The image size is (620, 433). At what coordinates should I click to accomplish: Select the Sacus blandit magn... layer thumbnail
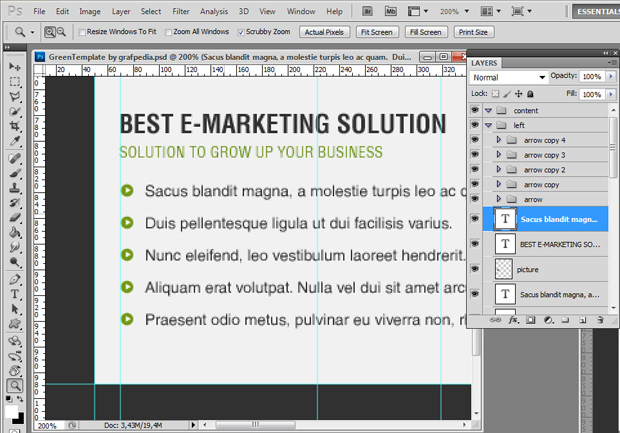pyautogui.click(x=505, y=219)
